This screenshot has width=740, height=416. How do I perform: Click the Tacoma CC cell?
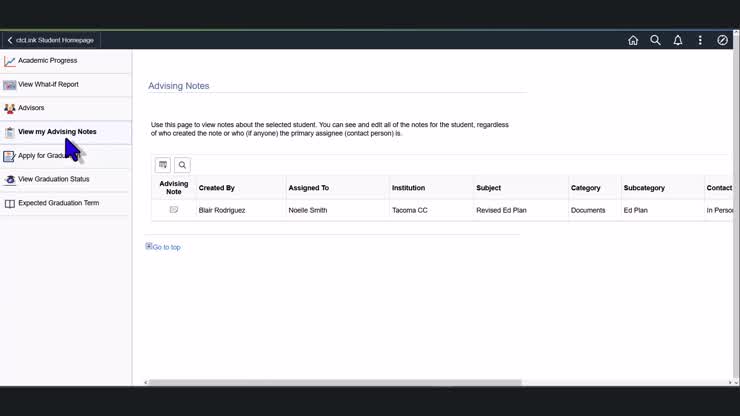coord(410,210)
